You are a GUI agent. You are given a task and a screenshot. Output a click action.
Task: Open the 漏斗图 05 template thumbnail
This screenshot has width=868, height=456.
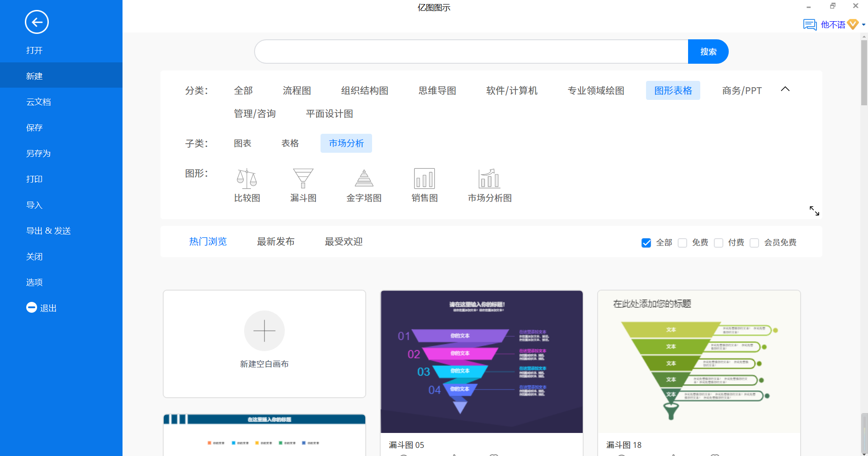click(481, 362)
